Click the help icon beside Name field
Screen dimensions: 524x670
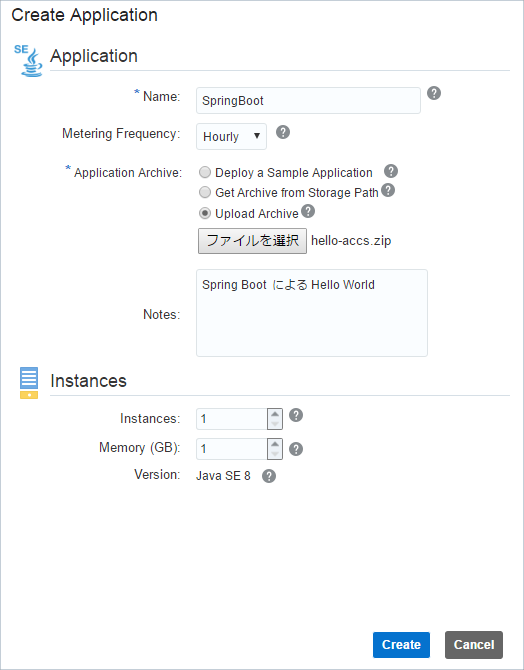434,93
